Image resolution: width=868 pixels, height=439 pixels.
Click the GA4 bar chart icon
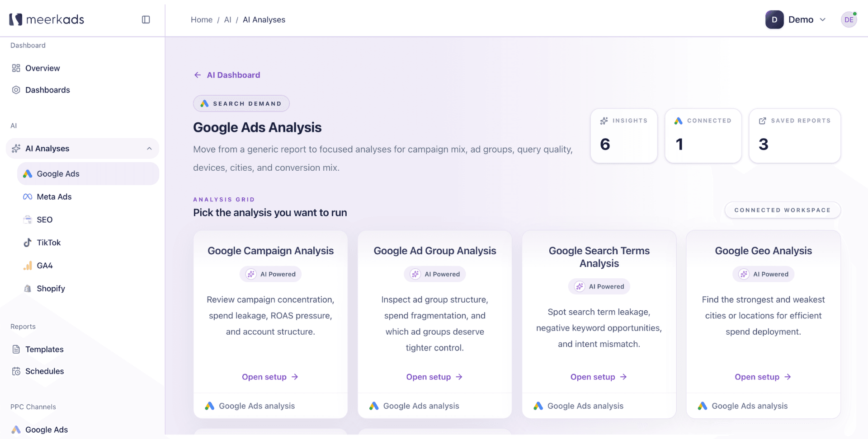point(28,266)
